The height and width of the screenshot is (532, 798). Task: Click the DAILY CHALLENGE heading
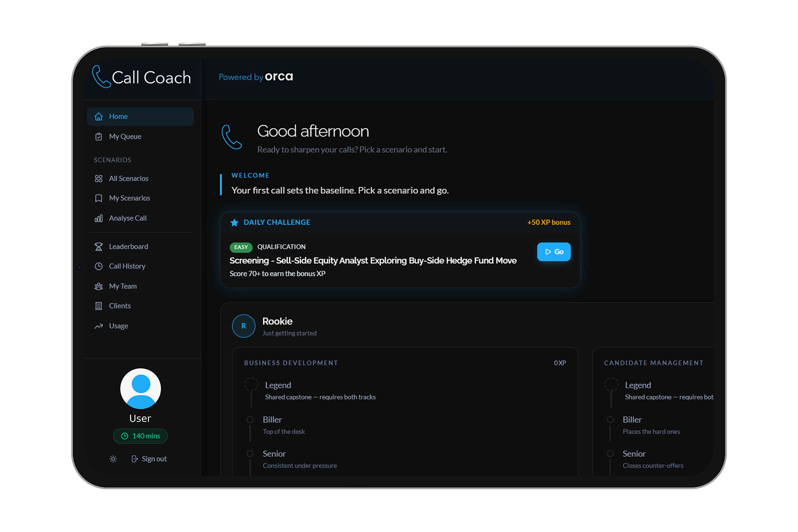pyautogui.click(x=277, y=222)
